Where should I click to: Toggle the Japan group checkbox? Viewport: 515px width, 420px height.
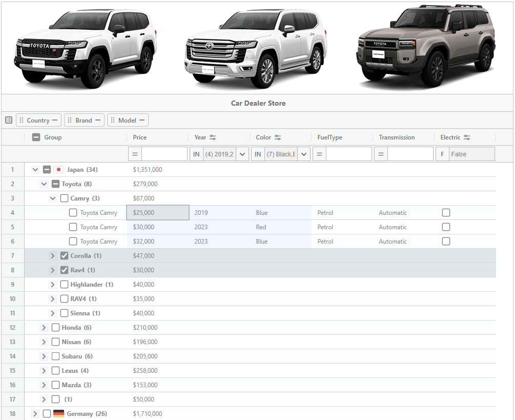pyautogui.click(x=47, y=170)
